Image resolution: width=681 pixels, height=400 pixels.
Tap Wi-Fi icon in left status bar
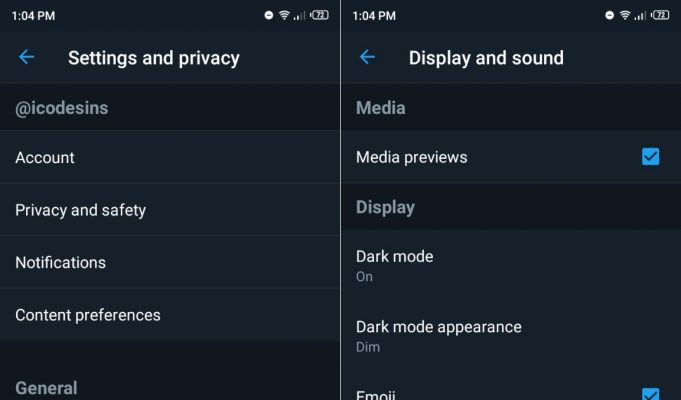(x=284, y=16)
